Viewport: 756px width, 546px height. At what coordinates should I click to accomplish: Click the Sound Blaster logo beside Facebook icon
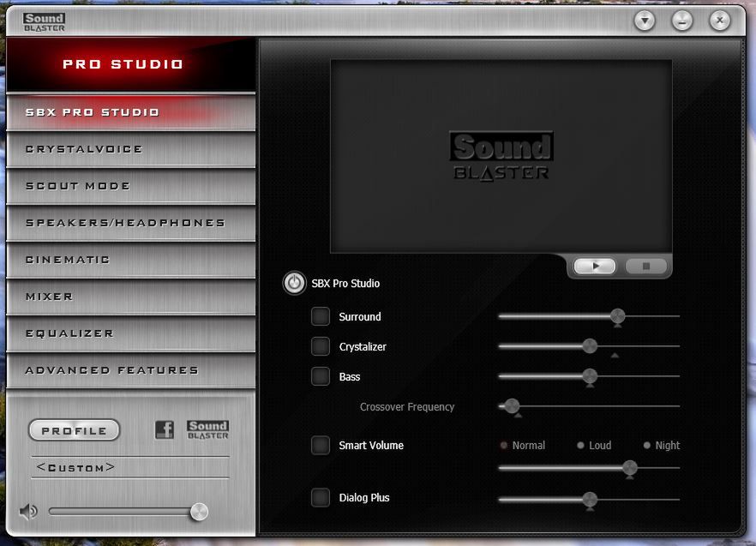(207, 429)
